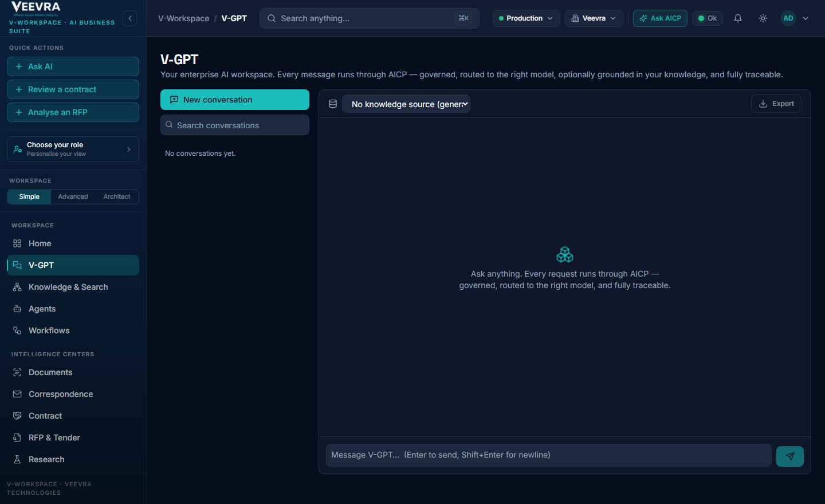Click the Documents icon in sidebar
825x504 pixels.
click(17, 372)
